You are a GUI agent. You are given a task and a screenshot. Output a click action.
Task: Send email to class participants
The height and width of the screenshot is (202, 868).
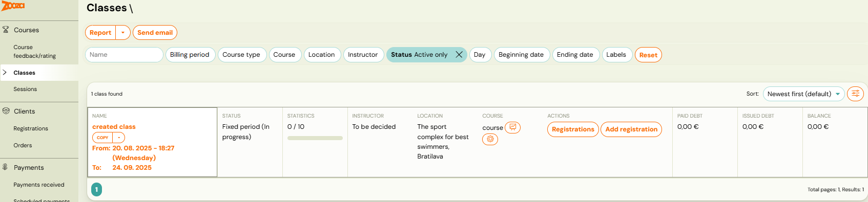[155, 32]
